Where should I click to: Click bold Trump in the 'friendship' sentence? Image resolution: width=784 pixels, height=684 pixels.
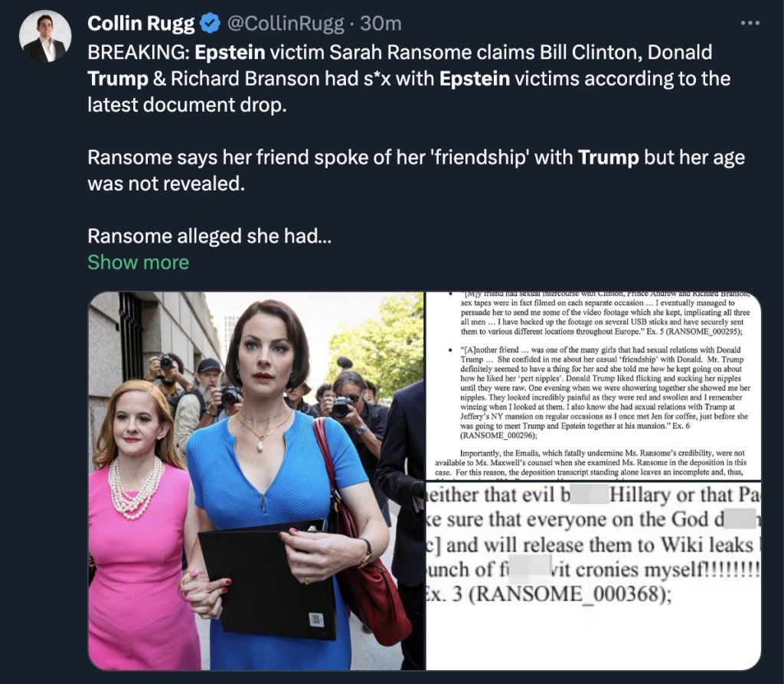[x=609, y=158]
